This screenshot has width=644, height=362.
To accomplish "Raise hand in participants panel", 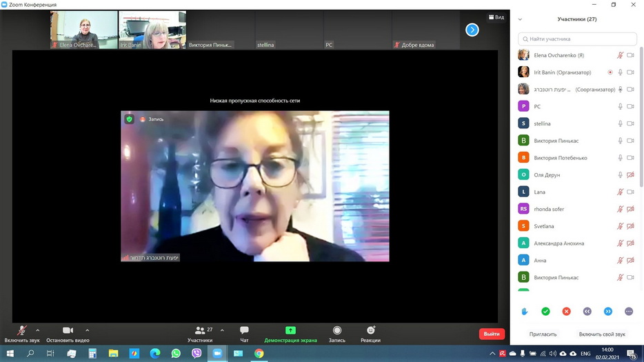I will coord(525,312).
